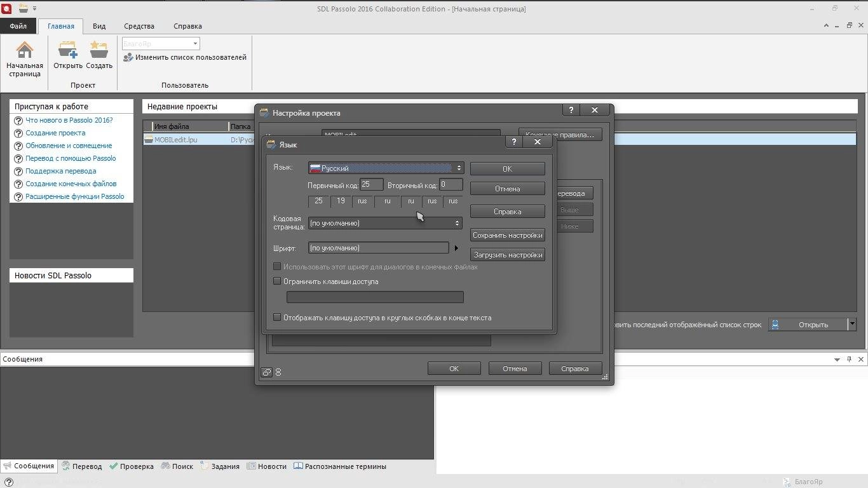This screenshot has height=488, width=868.
Task: Click Отмена in the Язык dialog
Action: (507, 189)
